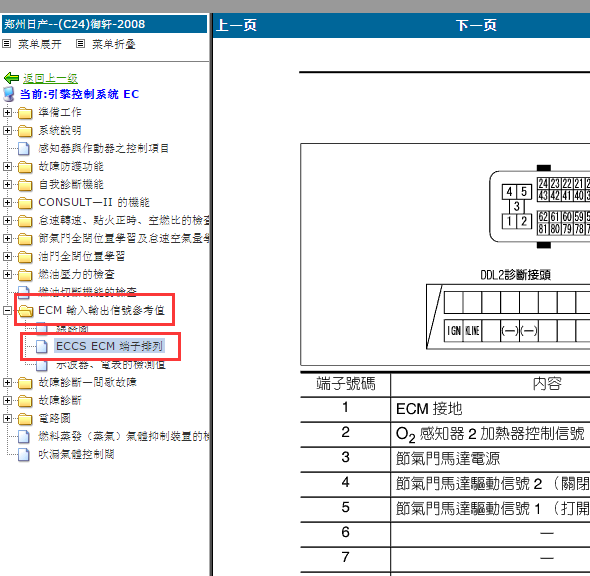Expand the 電路圖 folder node

point(7,418)
